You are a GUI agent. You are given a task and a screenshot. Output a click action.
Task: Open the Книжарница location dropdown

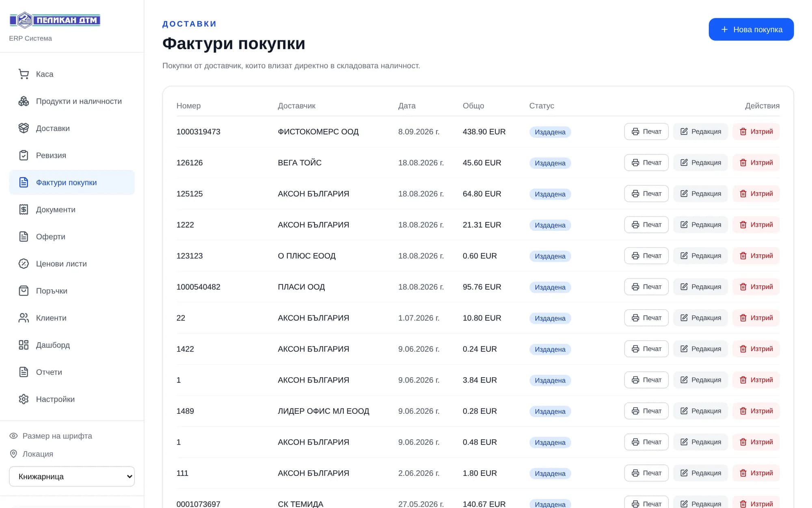pos(72,476)
